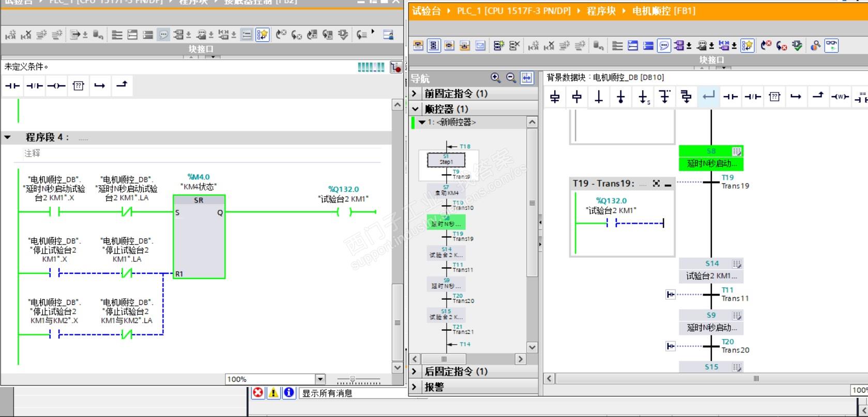This screenshot has height=417, width=868.
Task: Zoom out the GRAPH navigation view
Action: click(511, 78)
